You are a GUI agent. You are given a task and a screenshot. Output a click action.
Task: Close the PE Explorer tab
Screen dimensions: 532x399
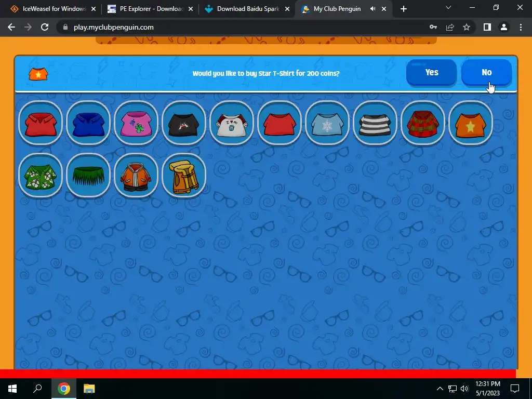[x=190, y=9]
